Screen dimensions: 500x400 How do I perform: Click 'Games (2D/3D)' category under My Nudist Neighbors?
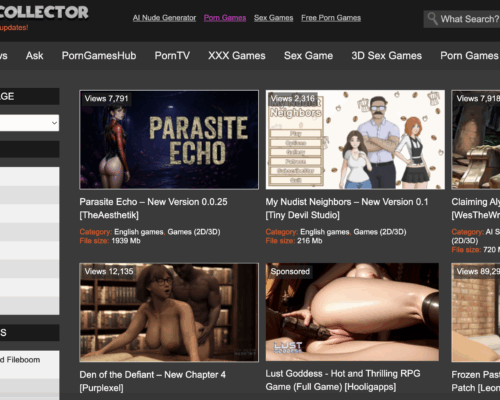pyautogui.click(x=380, y=232)
